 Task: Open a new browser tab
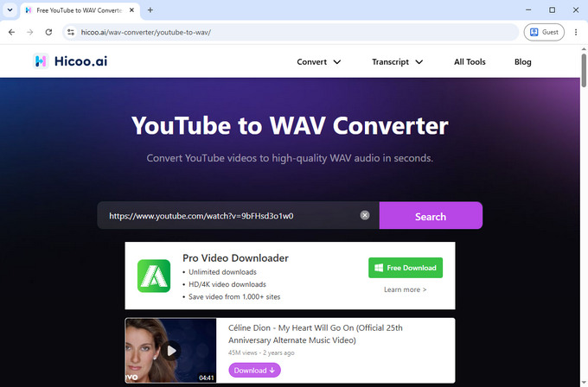click(150, 10)
